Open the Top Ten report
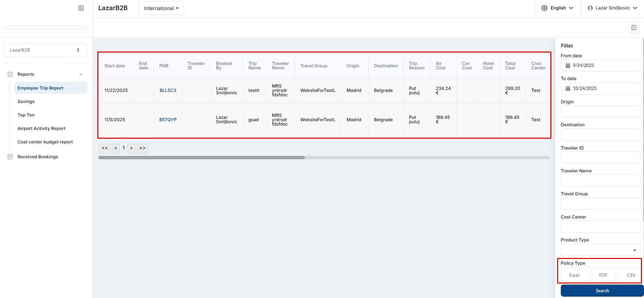644x298 pixels. (26, 115)
